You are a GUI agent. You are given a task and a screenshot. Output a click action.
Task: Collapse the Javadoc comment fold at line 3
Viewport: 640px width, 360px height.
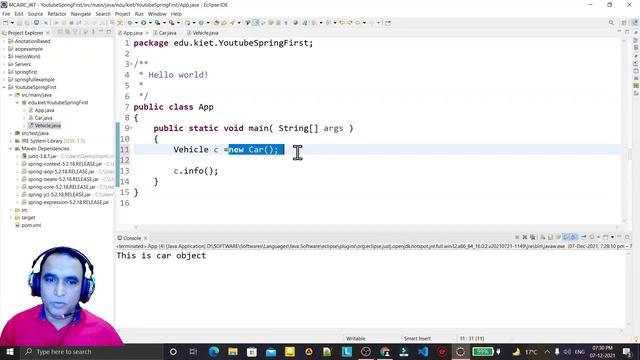(x=131, y=64)
